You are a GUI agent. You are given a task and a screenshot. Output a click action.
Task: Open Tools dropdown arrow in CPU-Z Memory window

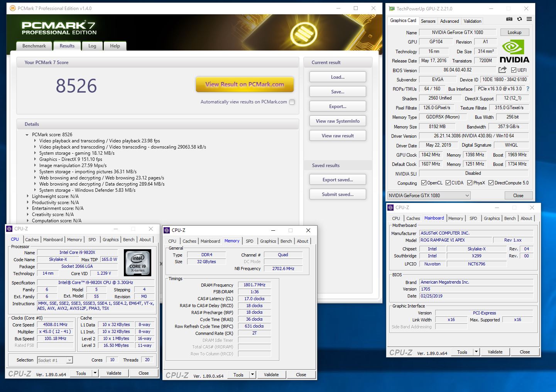click(252, 375)
